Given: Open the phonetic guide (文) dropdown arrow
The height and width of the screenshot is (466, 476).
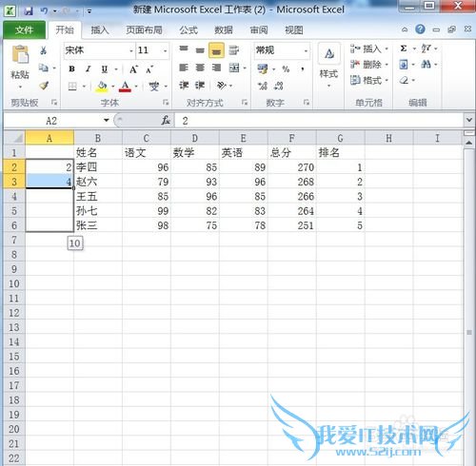Looking at the screenshot, I should pyautogui.click(x=166, y=87).
